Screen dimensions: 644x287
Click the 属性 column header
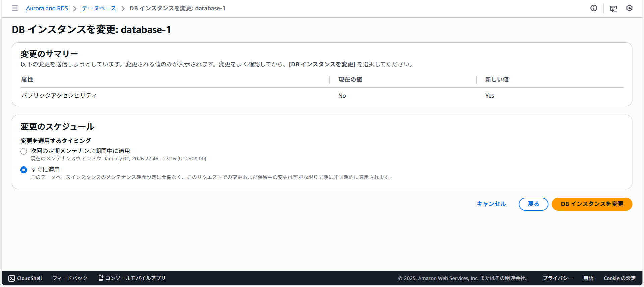tap(27, 80)
